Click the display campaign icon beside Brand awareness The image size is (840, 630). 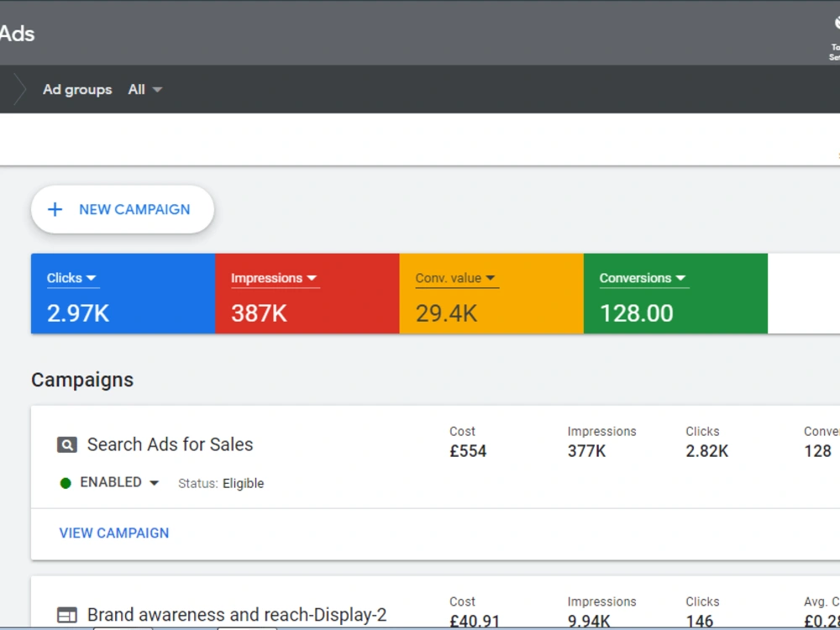67,615
